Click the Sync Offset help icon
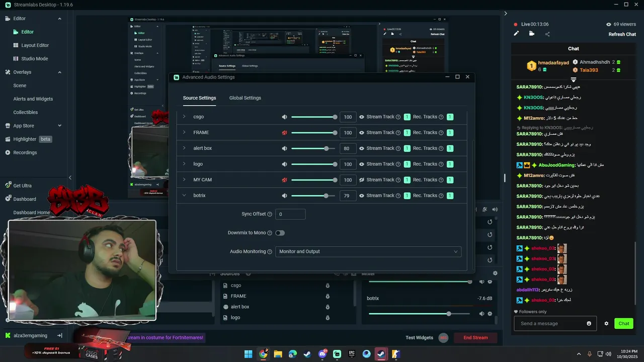 [270, 214]
